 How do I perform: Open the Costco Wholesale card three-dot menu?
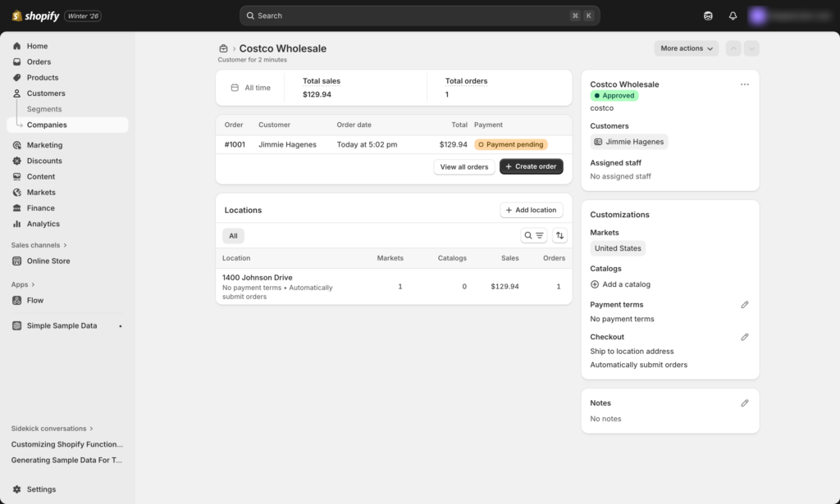(744, 84)
